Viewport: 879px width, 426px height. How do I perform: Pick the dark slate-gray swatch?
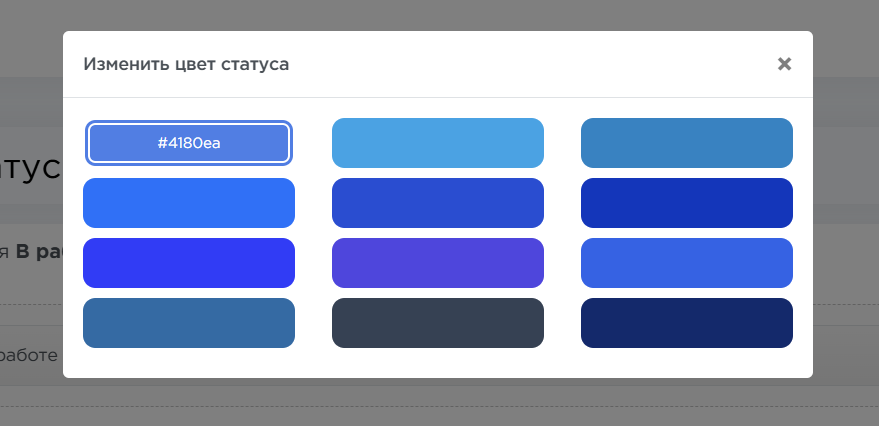438,323
